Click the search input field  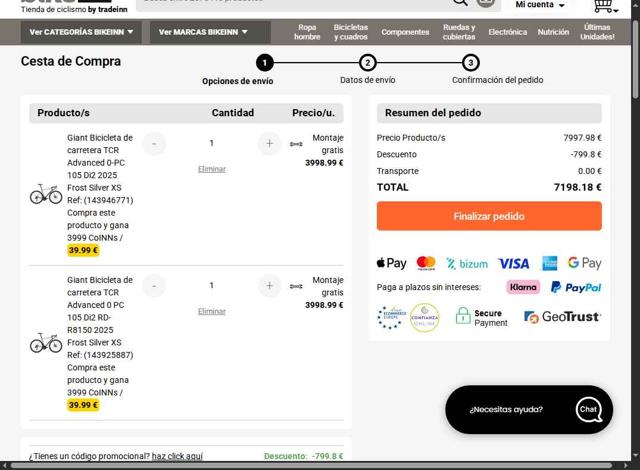point(294,3)
